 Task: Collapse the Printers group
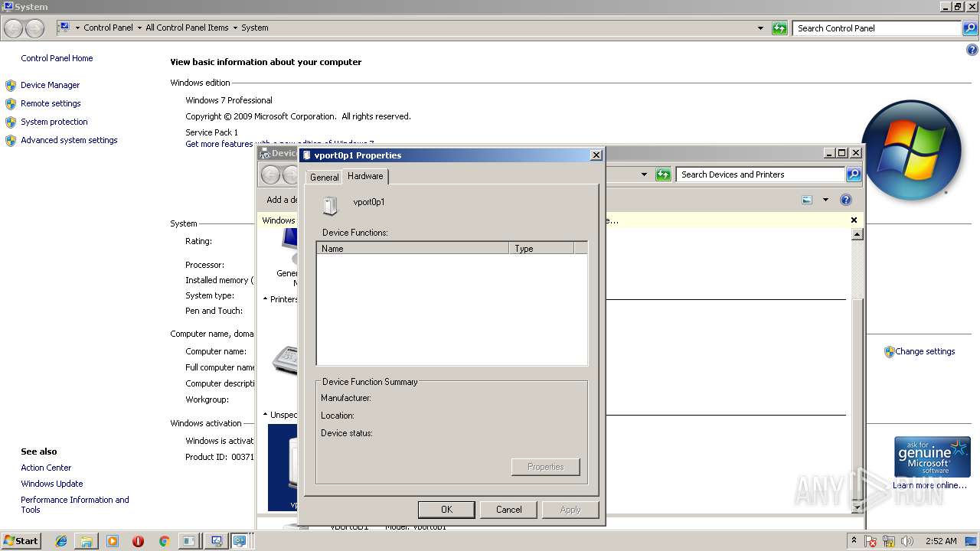point(266,299)
